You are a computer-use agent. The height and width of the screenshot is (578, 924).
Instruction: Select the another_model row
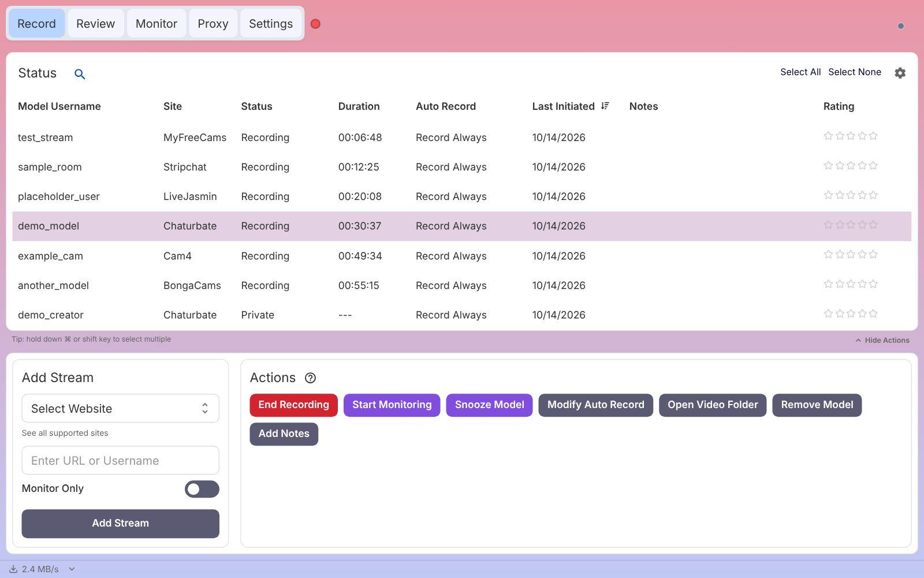click(461, 286)
